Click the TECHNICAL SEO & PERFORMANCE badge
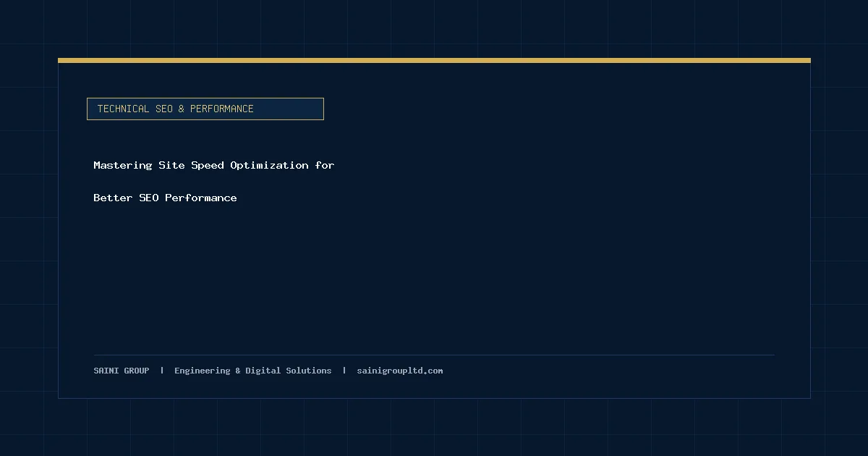 point(205,109)
